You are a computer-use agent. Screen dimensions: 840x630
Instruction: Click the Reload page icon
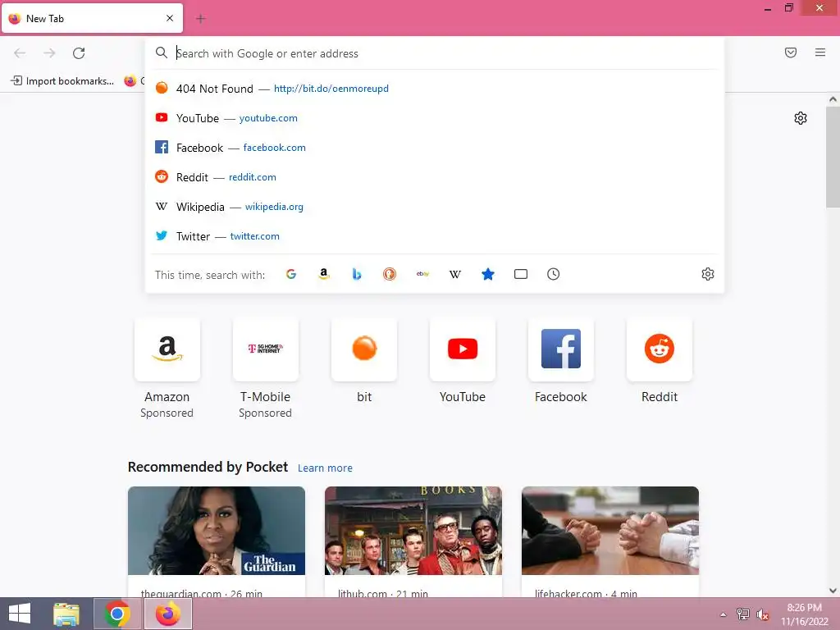(x=79, y=53)
